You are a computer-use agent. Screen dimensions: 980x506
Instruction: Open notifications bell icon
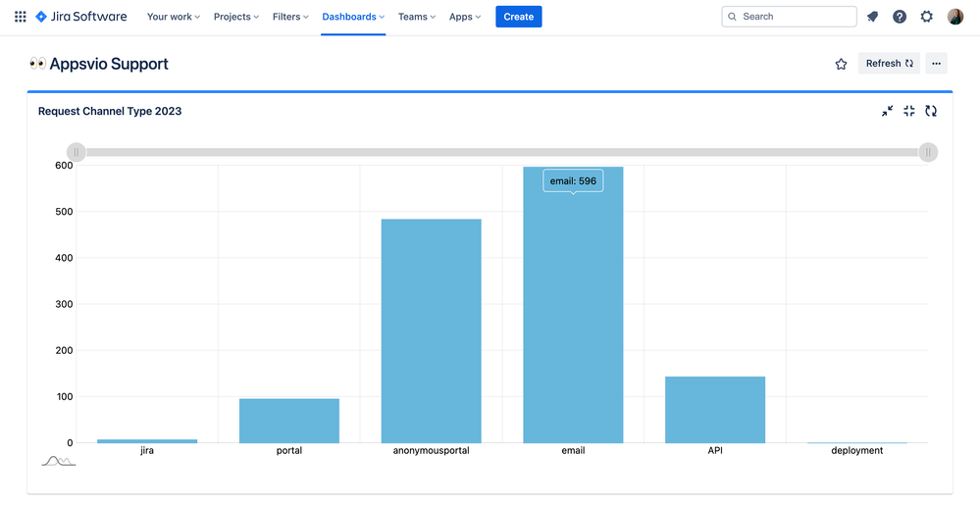click(x=872, y=17)
